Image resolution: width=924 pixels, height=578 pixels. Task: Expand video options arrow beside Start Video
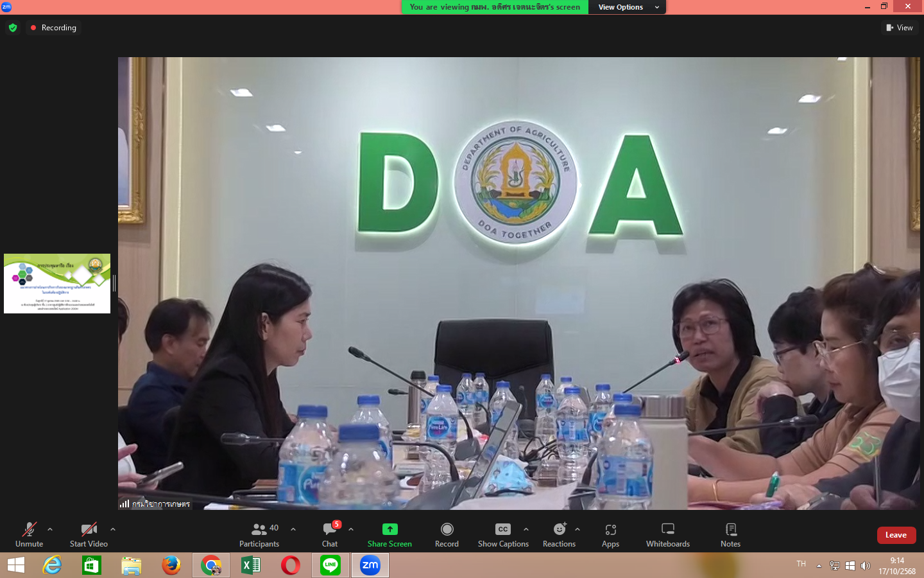coord(113,529)
